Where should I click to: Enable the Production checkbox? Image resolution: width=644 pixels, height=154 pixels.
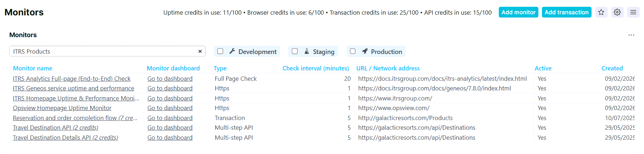tap(353, 51)
